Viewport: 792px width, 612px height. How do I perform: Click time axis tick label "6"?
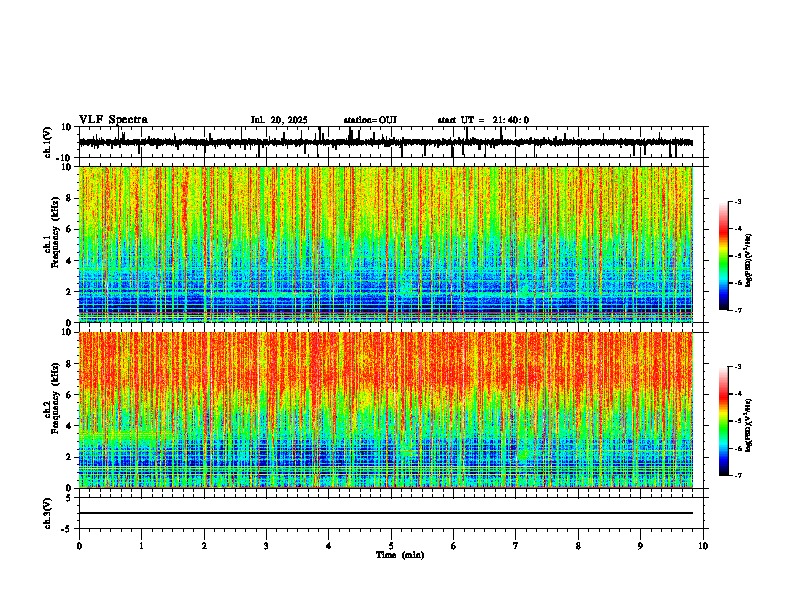pyautogui.click(x=454, y=546)
